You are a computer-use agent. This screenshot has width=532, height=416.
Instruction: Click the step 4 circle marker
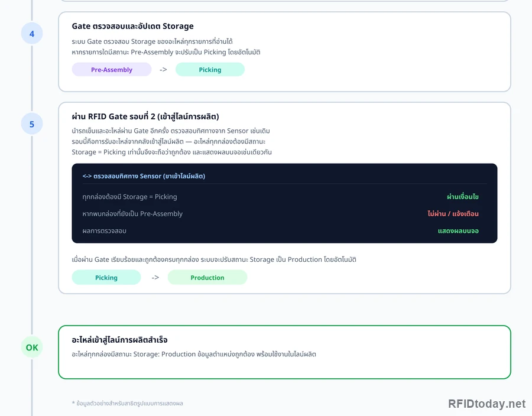coord(32,34)
